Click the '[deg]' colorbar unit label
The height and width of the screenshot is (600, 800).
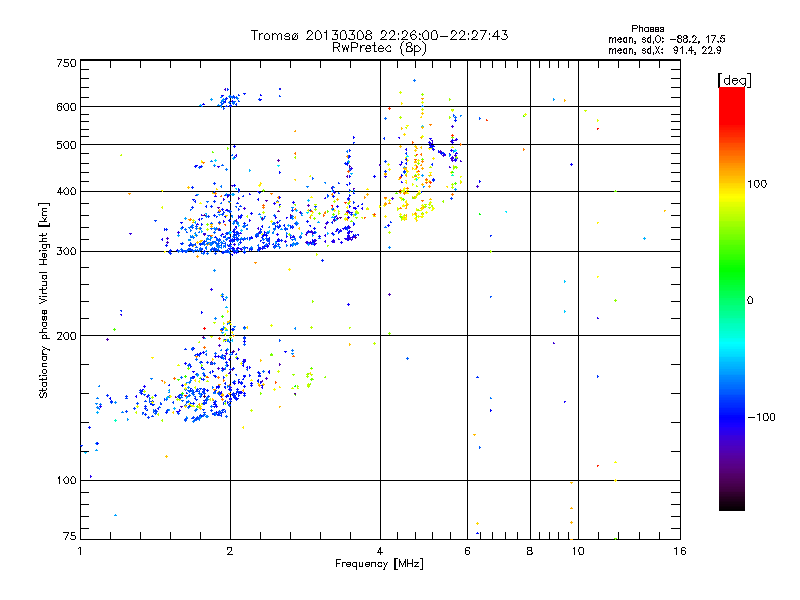coord(734,80)
